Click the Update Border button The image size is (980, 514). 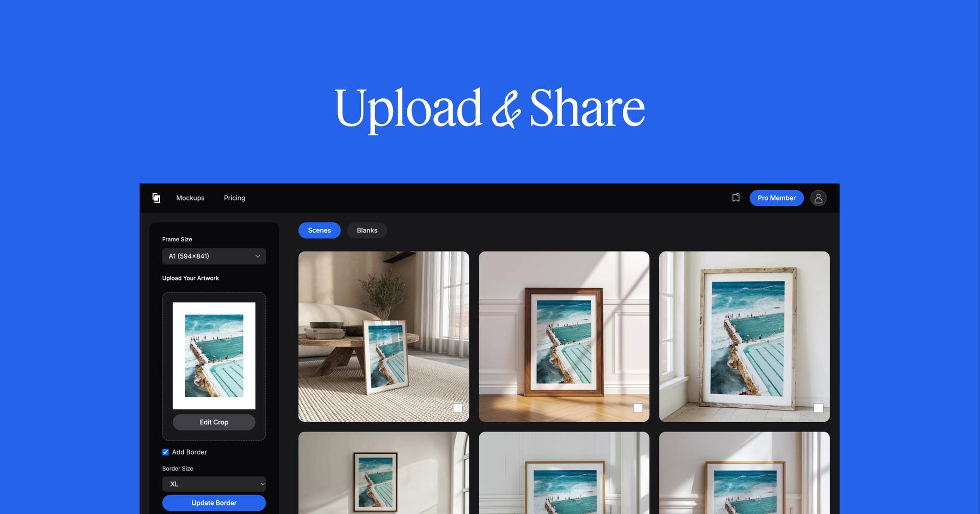(x=214, y=503)
